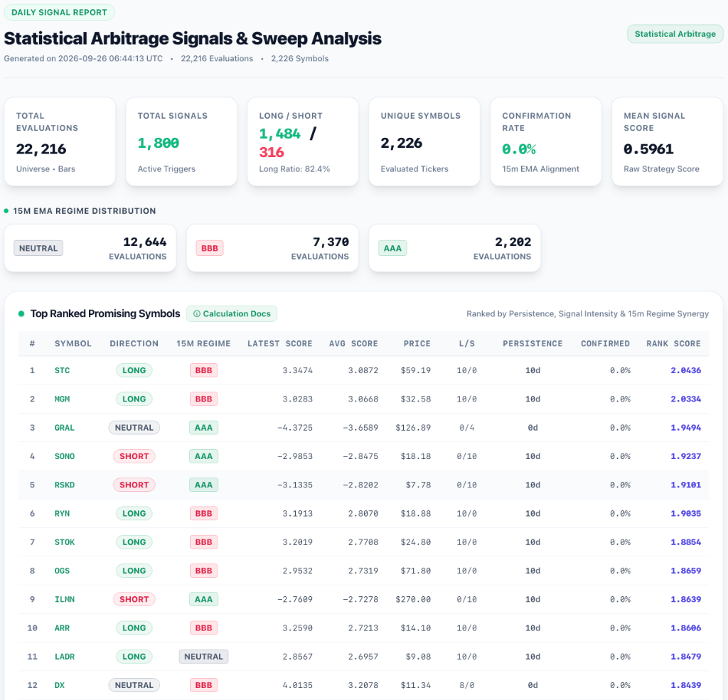
Task: Sort by CONFIRMED column header
Action: (x=606, y=343)
